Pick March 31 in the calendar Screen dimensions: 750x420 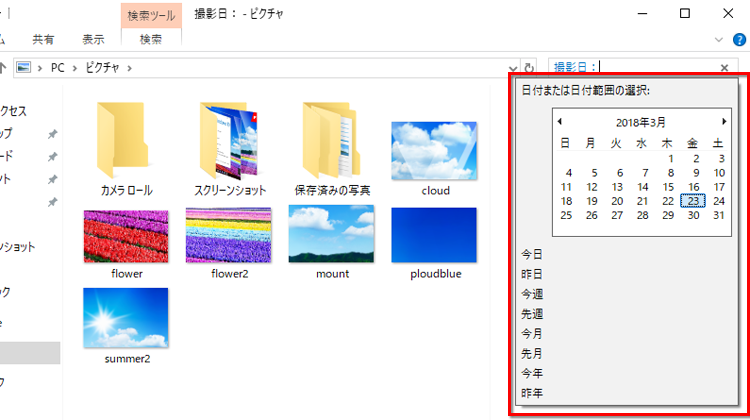[718, 215]
